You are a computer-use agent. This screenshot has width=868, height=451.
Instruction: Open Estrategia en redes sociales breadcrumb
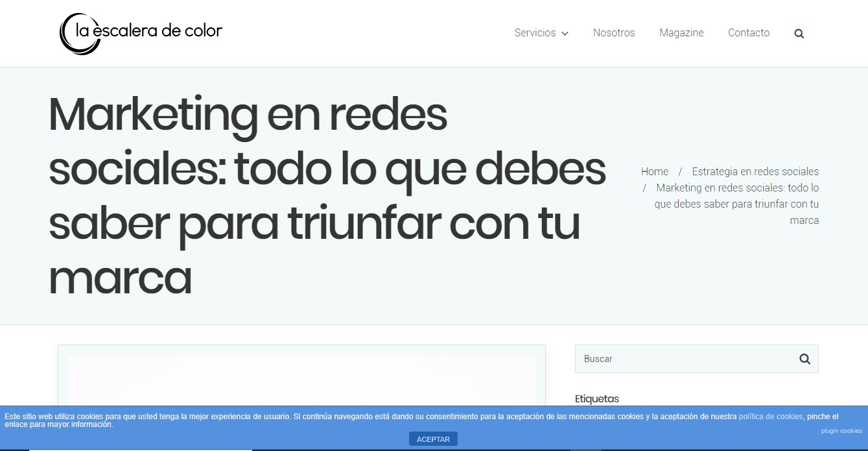click(755, 171)
